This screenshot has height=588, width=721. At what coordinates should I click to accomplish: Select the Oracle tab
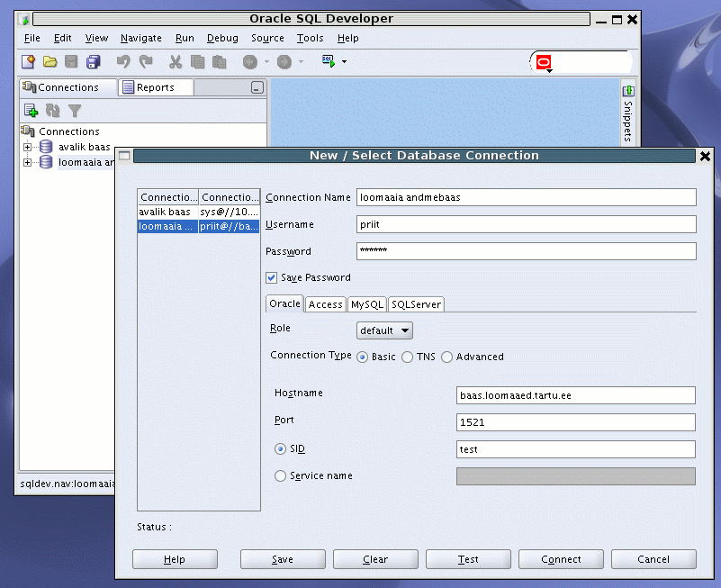point(284,303)
